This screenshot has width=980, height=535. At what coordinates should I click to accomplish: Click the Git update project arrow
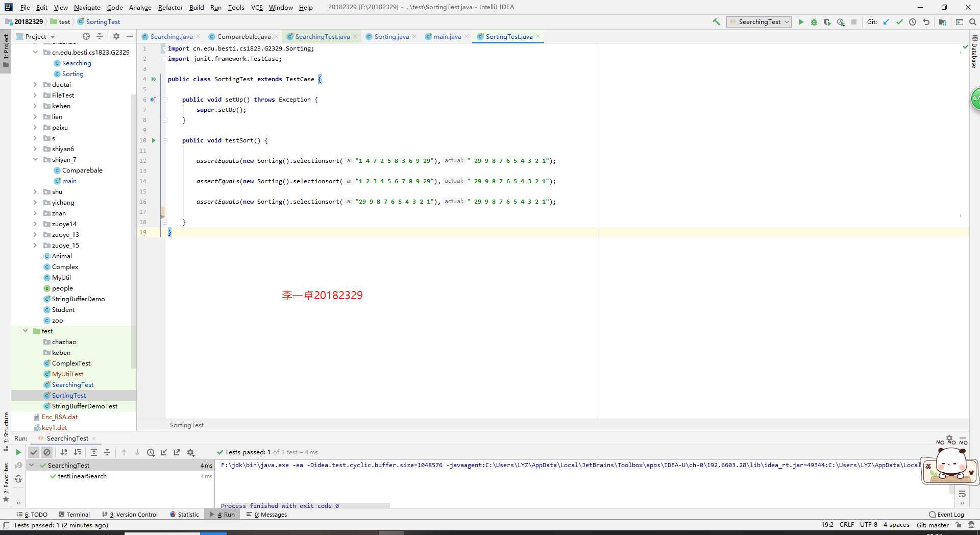coord(886,22)
